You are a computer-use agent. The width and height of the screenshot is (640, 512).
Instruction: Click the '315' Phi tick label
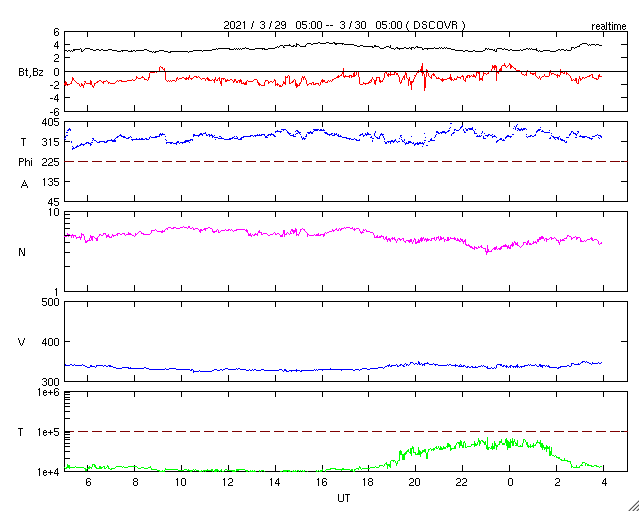[x=51, y=142]
